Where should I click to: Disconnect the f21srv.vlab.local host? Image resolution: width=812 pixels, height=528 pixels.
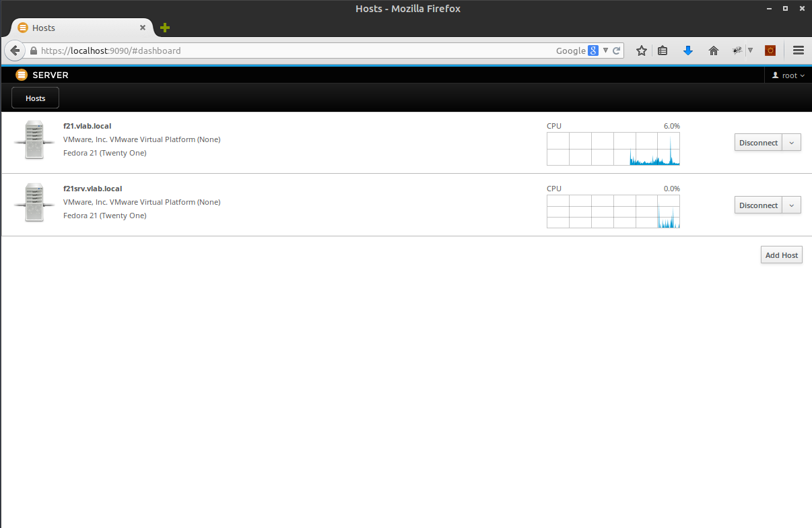[x=758, y=205]
